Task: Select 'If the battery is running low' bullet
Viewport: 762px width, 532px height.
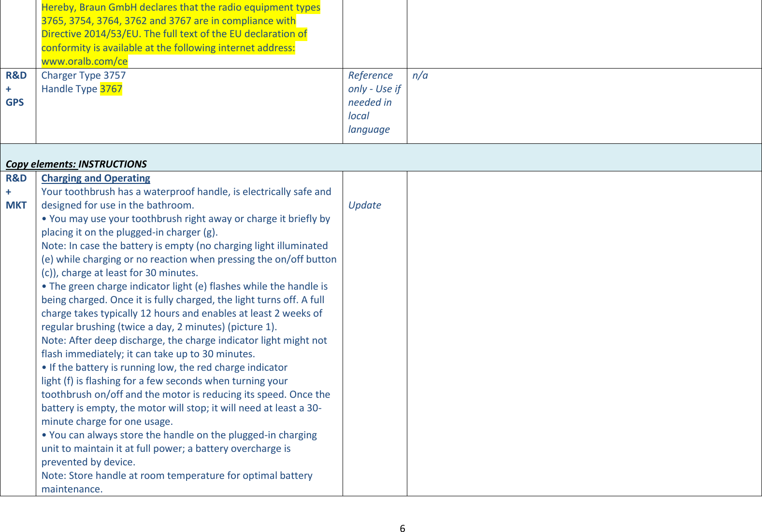Action: tap(164, 367)
